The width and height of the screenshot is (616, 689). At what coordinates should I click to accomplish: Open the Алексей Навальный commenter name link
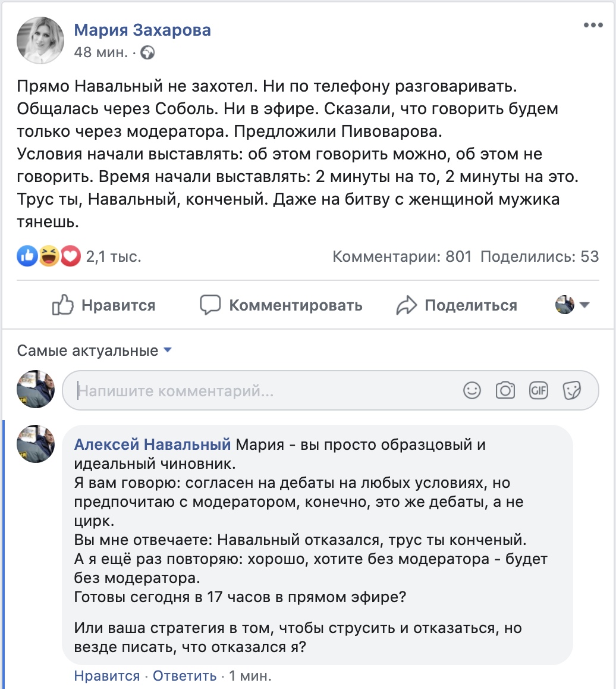(x=152, y=444)
